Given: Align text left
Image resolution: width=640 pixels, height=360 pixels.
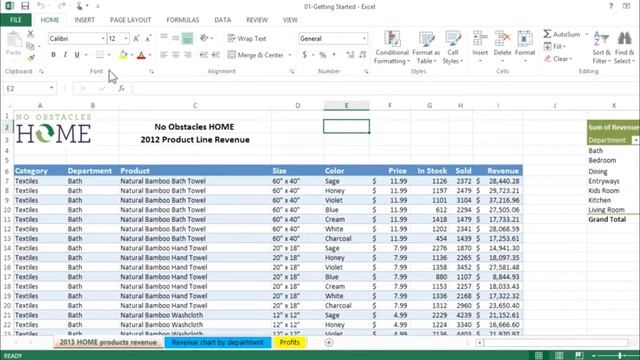Looking at the screenshot, I should 164,55.
